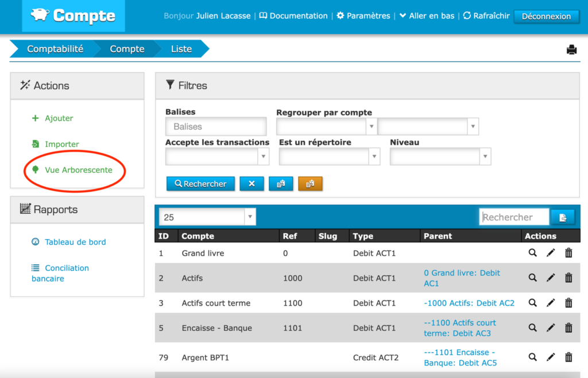Click the blue X clear filters button
This screenshot has width=588, height=378.
pos(252,184)
